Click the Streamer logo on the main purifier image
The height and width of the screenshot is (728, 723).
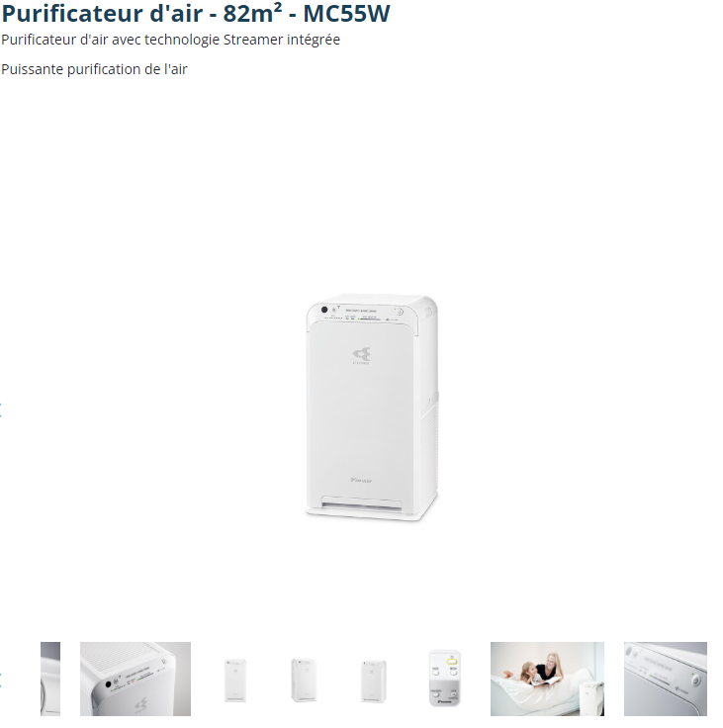pos(361,356)
